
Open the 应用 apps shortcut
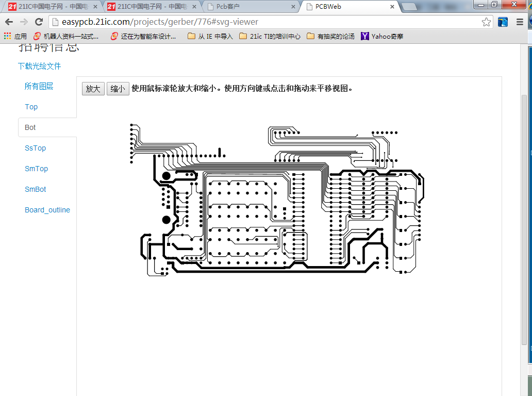(15, 36)
